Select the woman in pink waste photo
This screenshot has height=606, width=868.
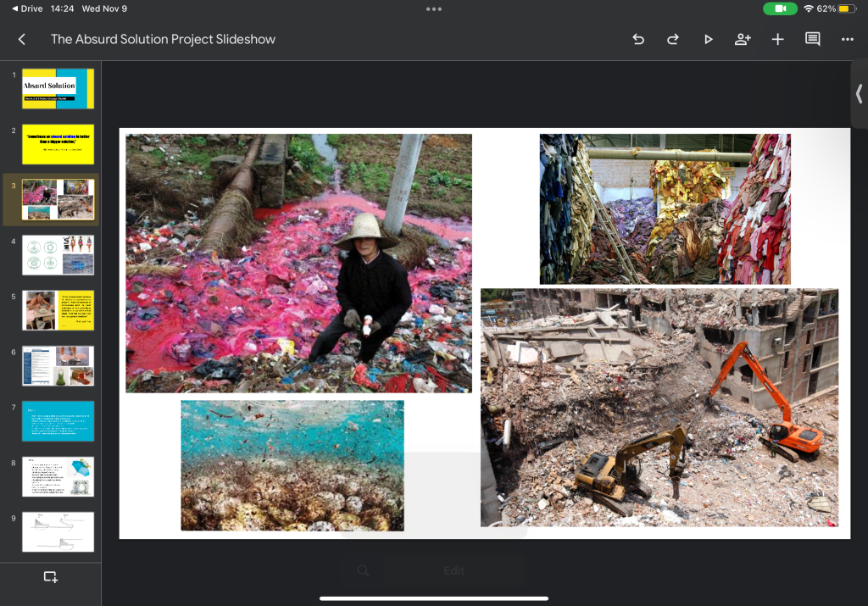pos(298,263)
